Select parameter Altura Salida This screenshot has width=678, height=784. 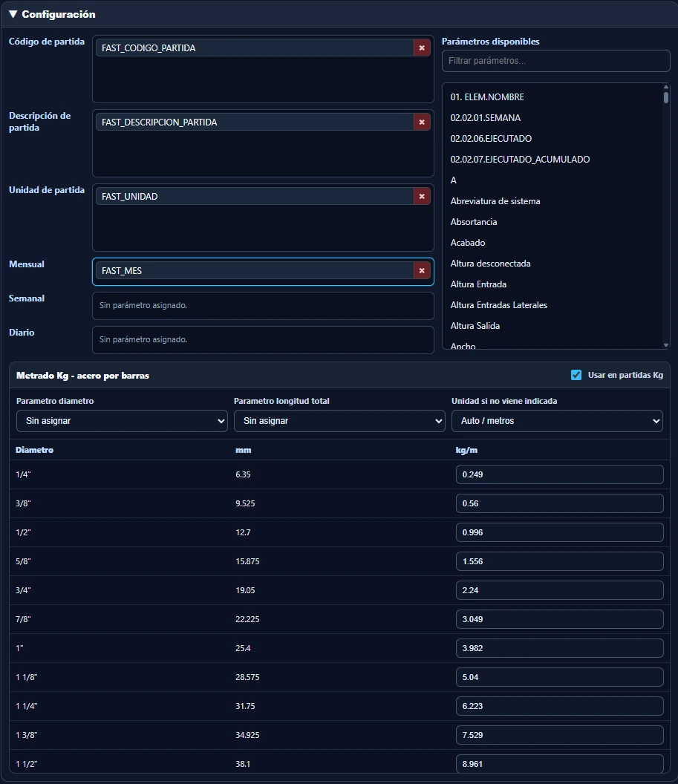(x=475, y=326)
